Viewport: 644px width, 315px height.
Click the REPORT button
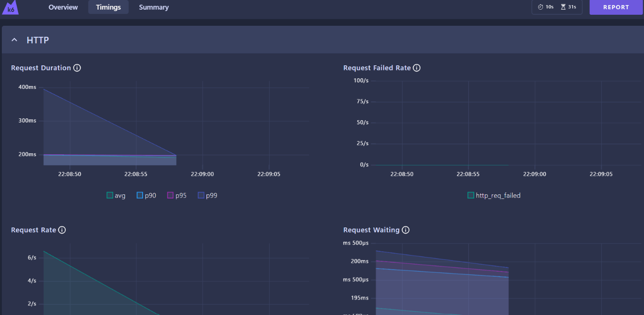(616, 7)
